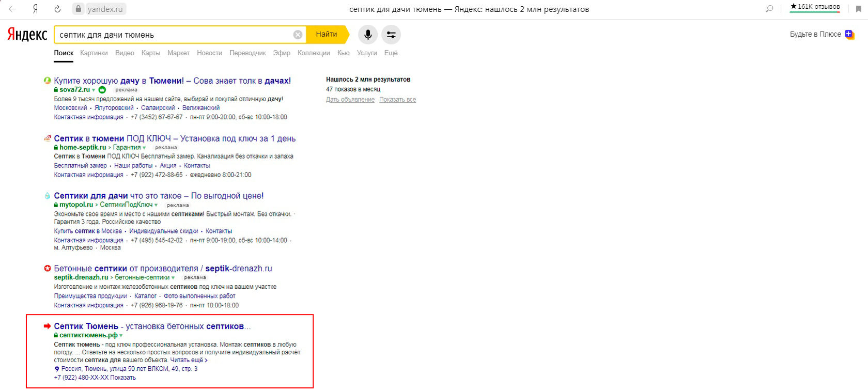Click the sova72.ru favicon

click(48, 81)
